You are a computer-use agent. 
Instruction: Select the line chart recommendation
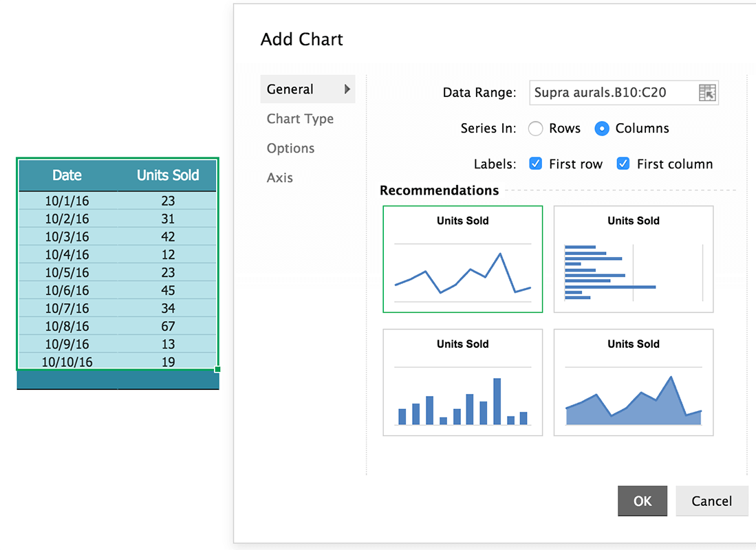pos(463,259)
